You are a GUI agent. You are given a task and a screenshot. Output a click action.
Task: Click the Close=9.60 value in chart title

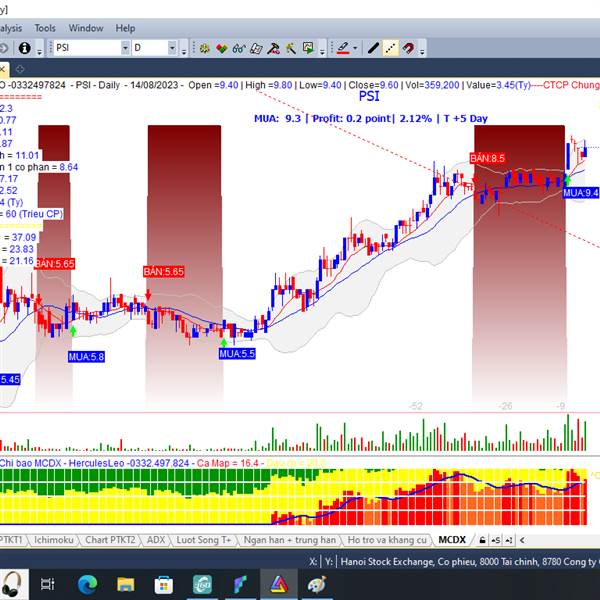click(x=373, y=85)
